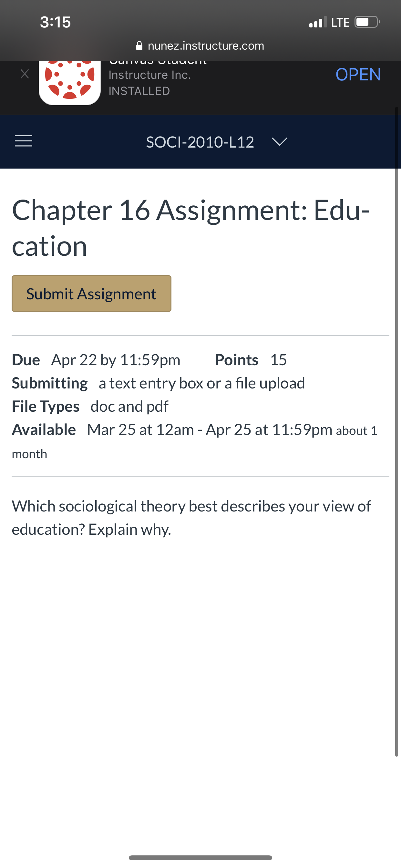Tap the Due Apr 22 date text
Screen dimensions: 401x868
click(96, 360)
